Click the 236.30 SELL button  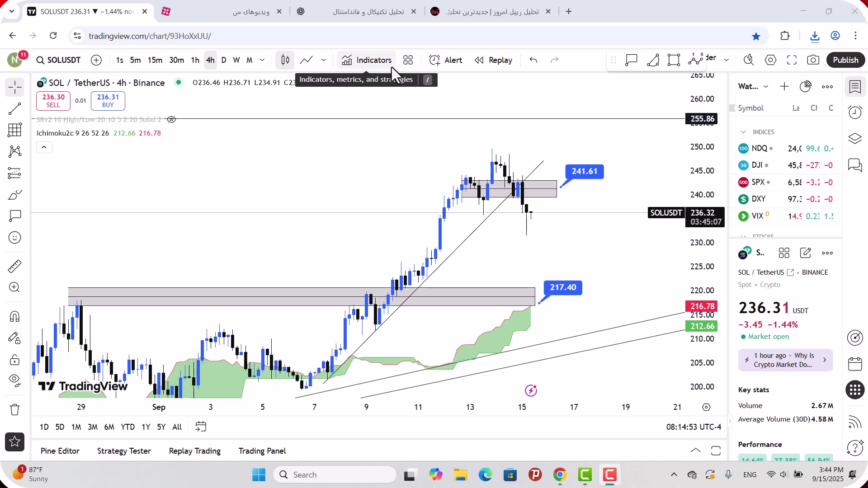pos(53,101)
